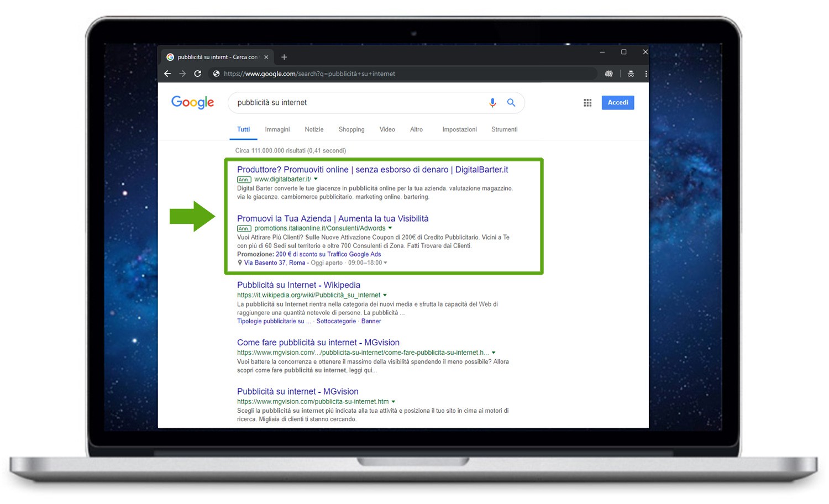Click the Google favicon on the tab
Screen dimensions: 829x504
click(170, 57)
